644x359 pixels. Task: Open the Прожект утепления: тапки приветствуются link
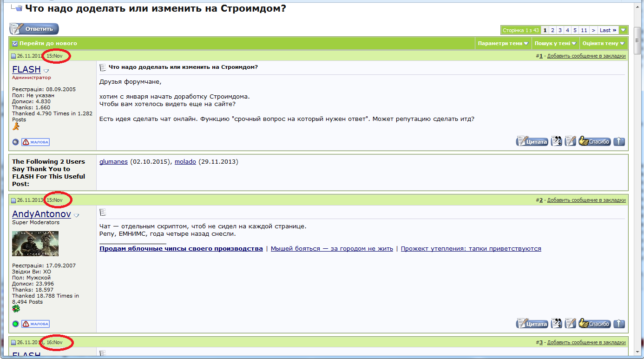[x=471, y=249]
